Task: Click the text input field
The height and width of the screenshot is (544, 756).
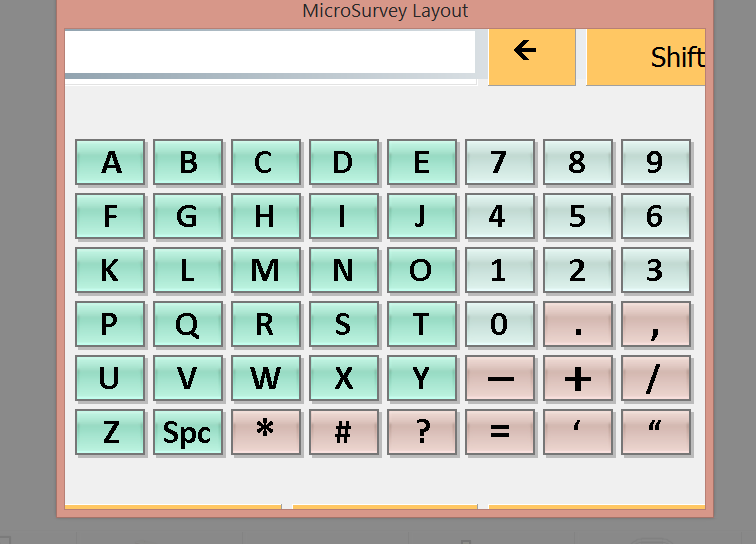Action: 270,52
